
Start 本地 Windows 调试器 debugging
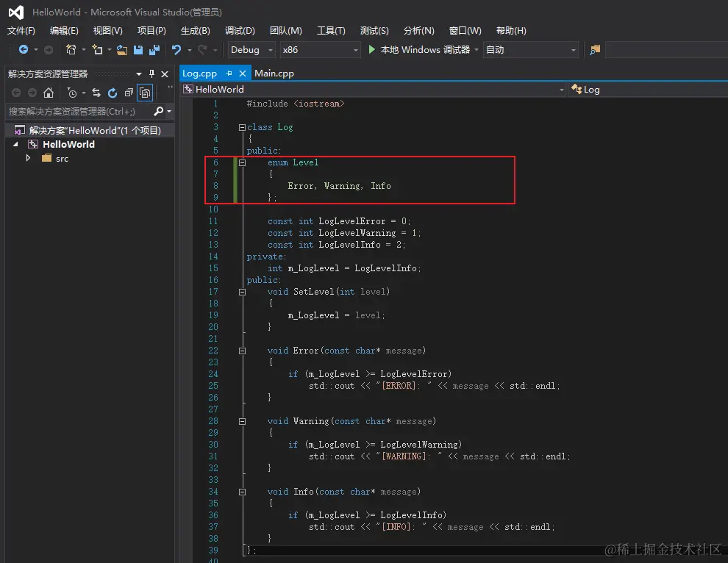tap(418, 50)
